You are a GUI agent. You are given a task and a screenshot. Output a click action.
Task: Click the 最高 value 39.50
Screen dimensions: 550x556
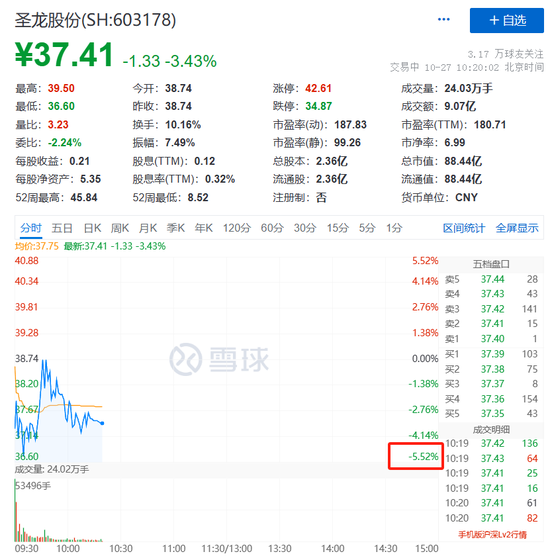pyautogui.click(x=61, y=88)
